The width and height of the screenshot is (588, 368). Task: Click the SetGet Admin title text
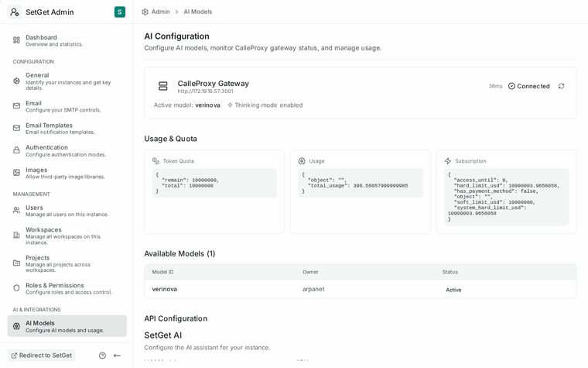pos(50,12)
